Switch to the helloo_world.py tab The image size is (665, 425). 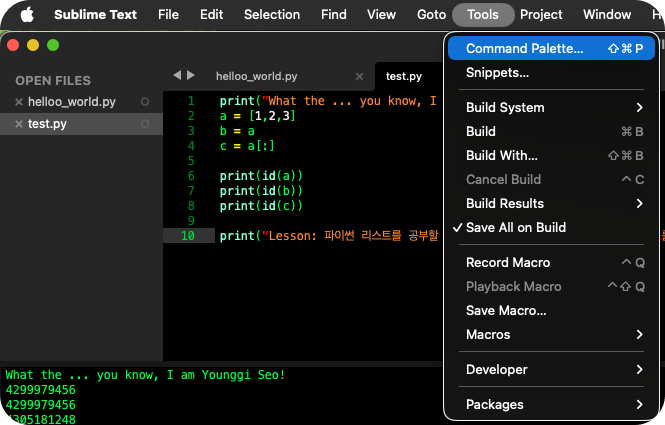pos(256,76)
